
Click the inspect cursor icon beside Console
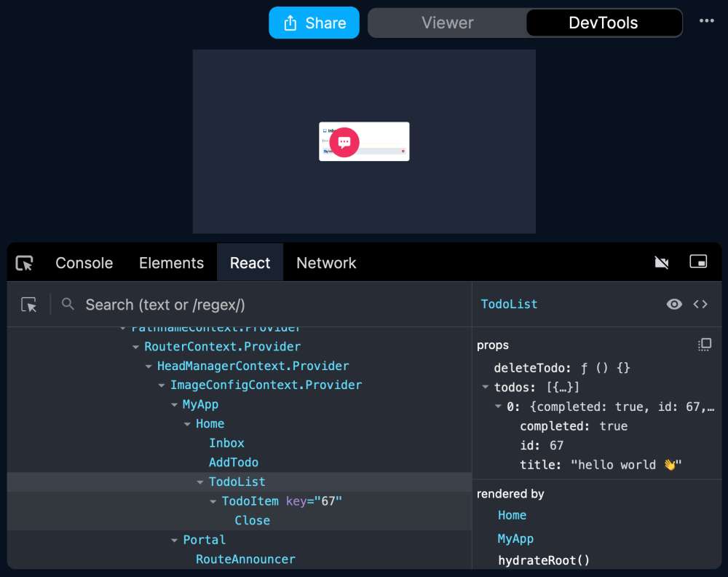coord(23,263)
